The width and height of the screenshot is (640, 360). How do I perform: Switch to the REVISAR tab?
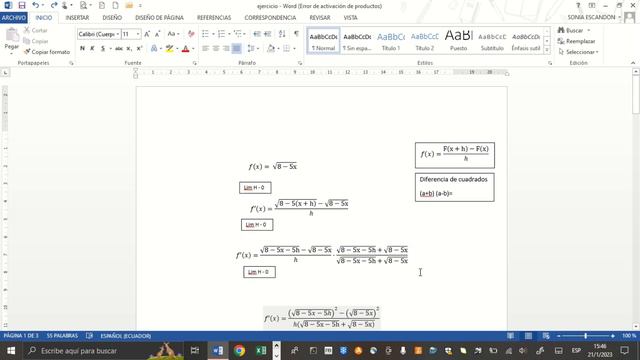click(320, 18)
